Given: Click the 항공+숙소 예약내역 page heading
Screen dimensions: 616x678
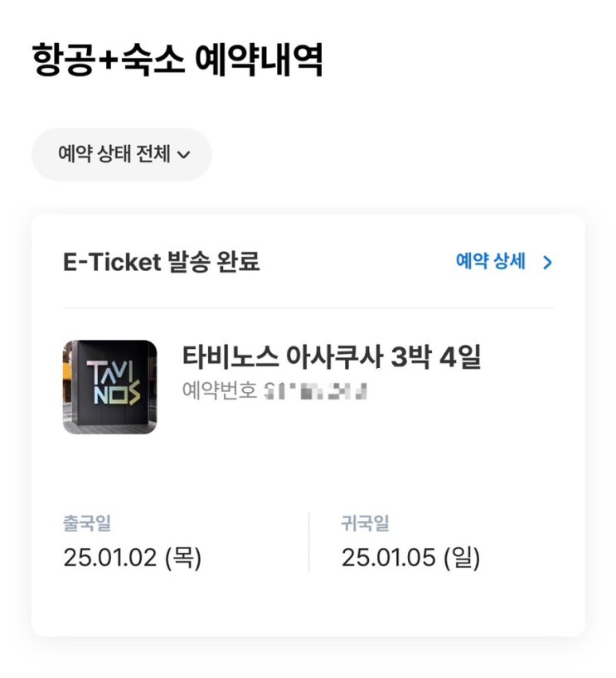Looking at the screenshot, I should [x=177, y=60].
